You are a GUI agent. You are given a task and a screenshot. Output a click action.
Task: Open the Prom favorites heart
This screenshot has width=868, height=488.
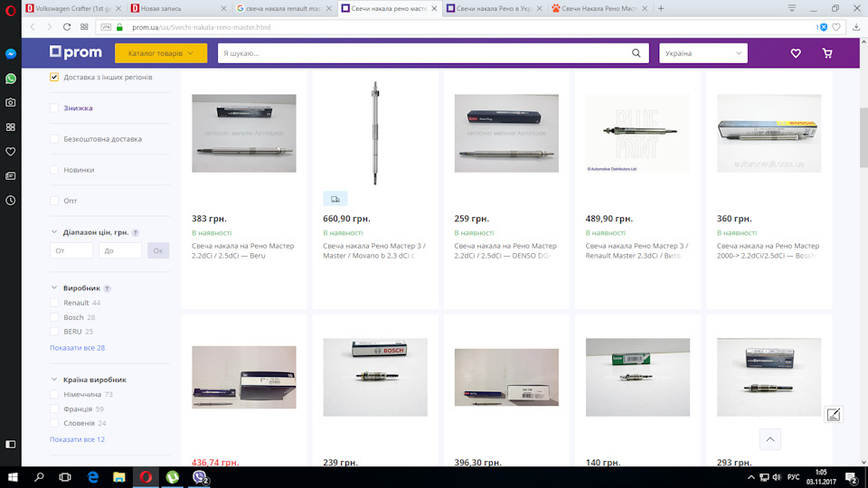click(x=796, y=53)
